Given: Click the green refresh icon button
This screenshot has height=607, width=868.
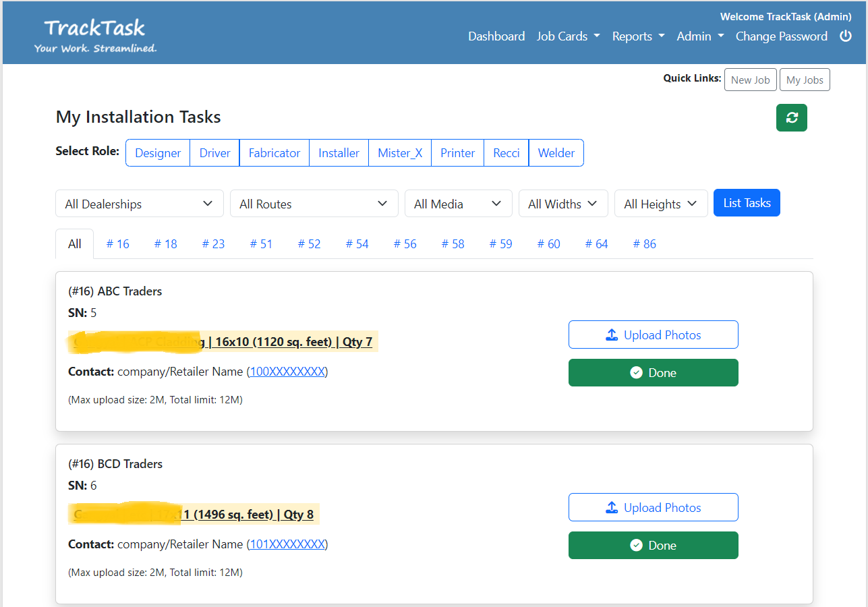Looking at the screenshot, I should click(x=791, y=118).
